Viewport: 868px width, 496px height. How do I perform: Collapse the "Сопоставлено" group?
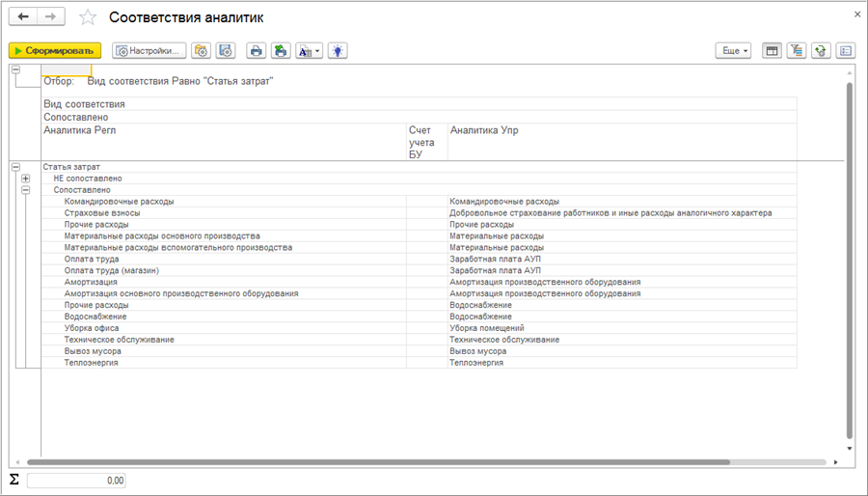coord(26,190)
